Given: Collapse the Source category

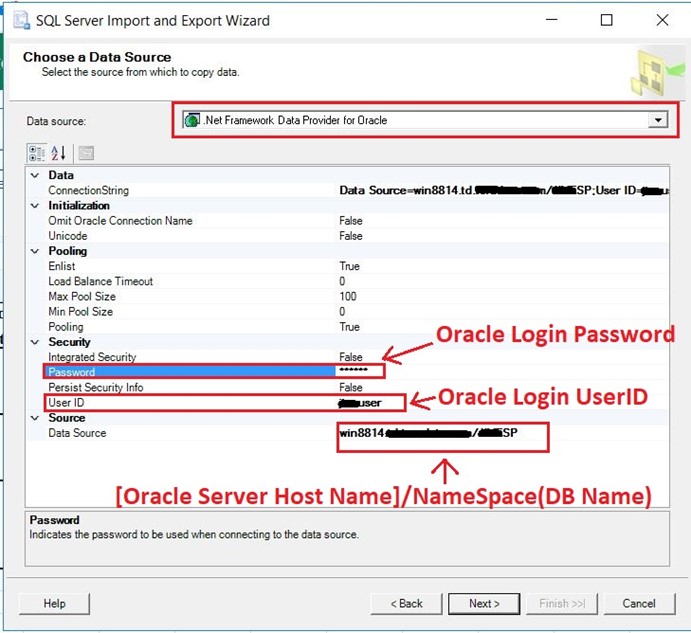Looking at the screenshot, I should click(35, 418).
